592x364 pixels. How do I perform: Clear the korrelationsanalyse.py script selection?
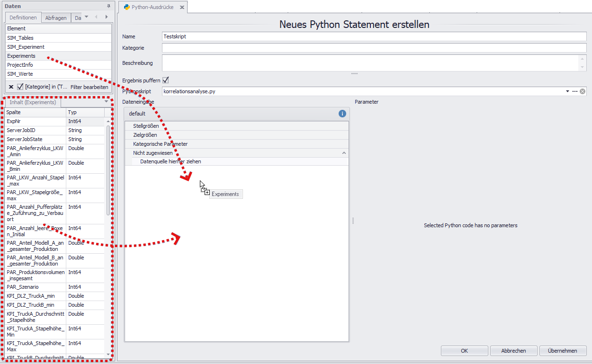pos(583,91)
